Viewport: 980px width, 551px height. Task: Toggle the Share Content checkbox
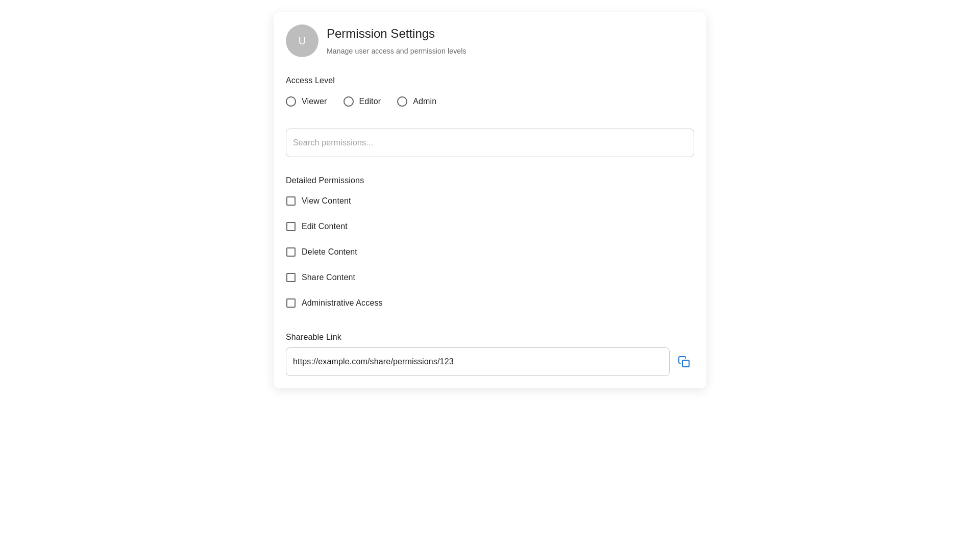pos(291,277)
